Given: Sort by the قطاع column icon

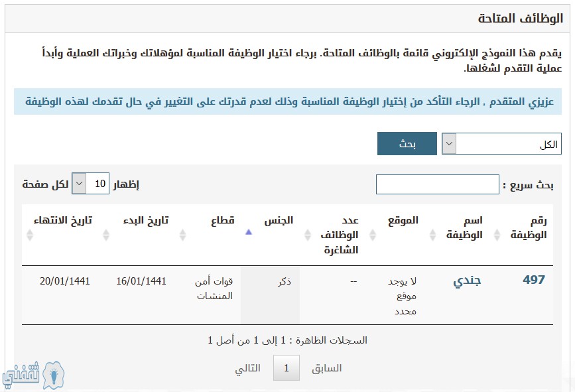Looking at the screenshot, I should coord(182,235).
